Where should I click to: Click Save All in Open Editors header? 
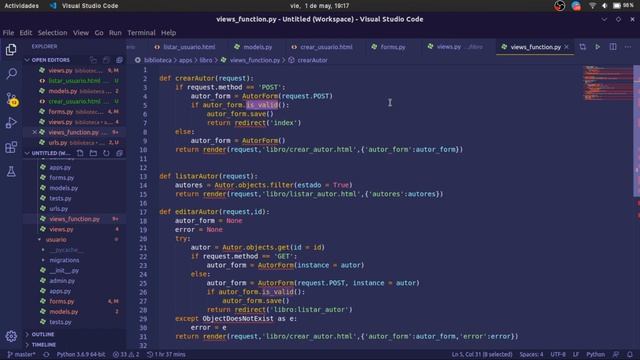tap(106, 60)
